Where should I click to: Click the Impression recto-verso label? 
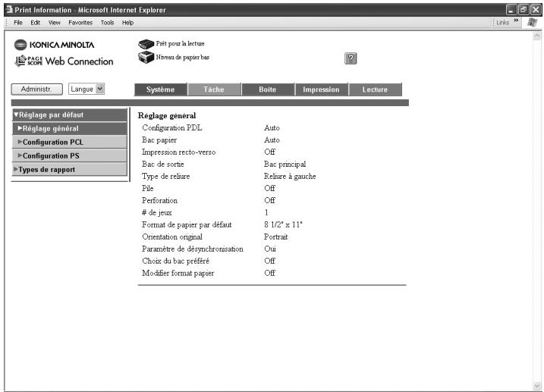(x=178, y=152)
